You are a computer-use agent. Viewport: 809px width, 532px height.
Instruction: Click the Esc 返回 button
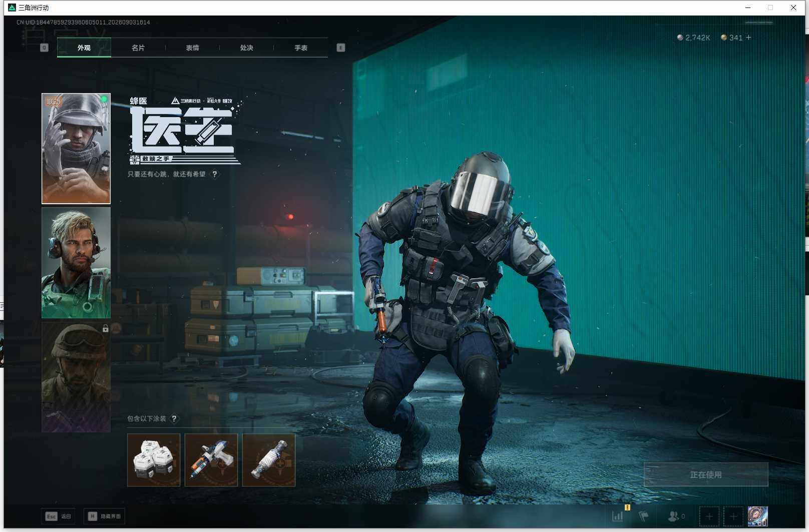(58, 516)
